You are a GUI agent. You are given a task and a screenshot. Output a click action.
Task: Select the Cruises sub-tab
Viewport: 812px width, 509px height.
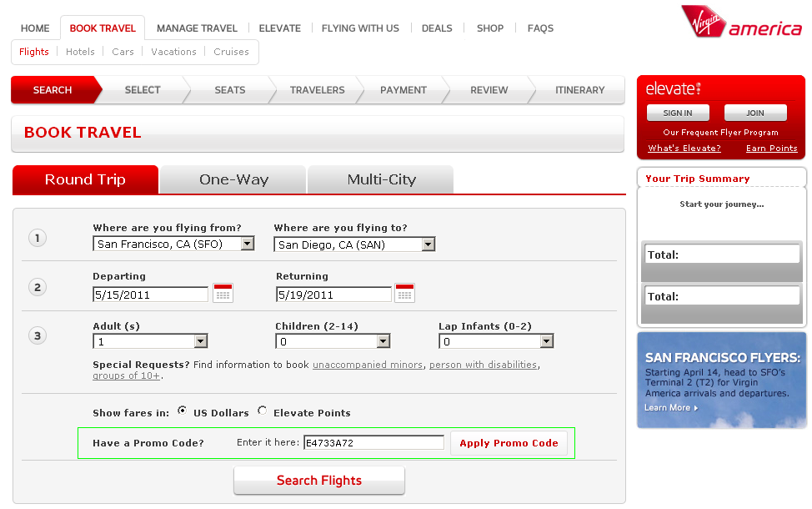(x=231, y=52)
